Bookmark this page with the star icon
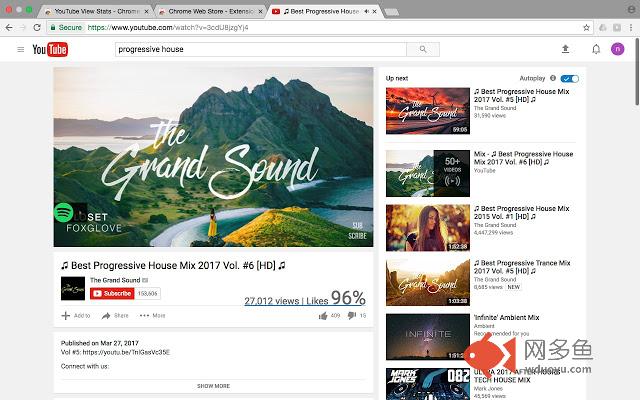Viewport: 640px width, 400px height. pyautogui.click(x=587, y=27)
